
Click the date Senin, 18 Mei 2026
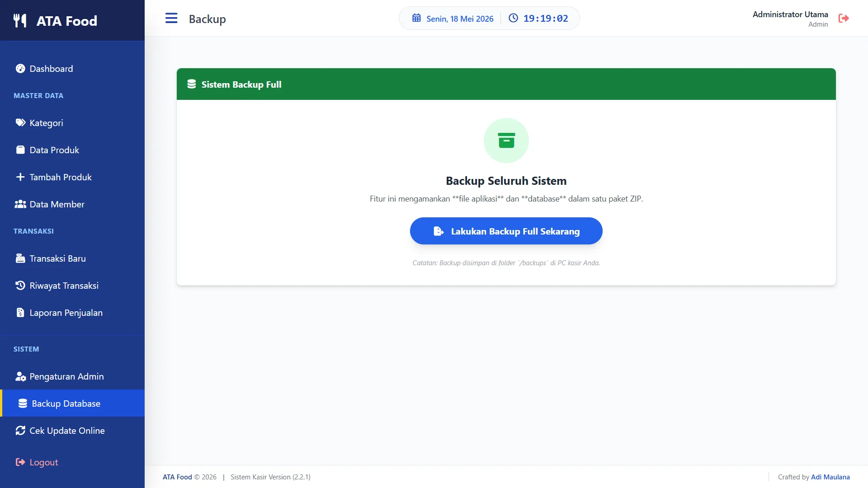tap(460, 19)
